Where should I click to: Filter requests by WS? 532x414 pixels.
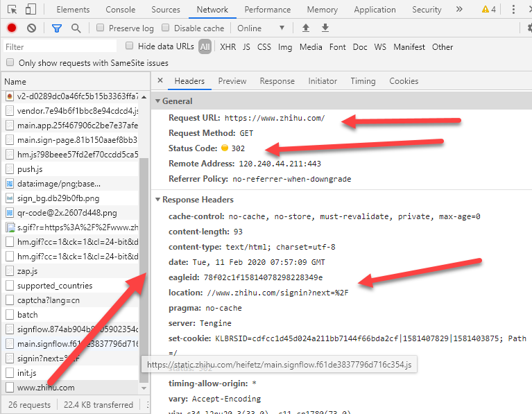click(380, 47)
